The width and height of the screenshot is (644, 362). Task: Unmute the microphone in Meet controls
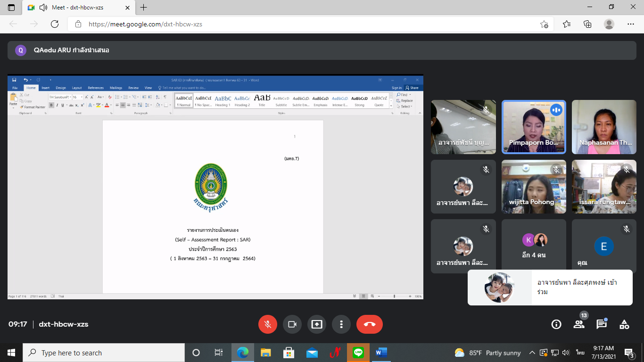268,324
